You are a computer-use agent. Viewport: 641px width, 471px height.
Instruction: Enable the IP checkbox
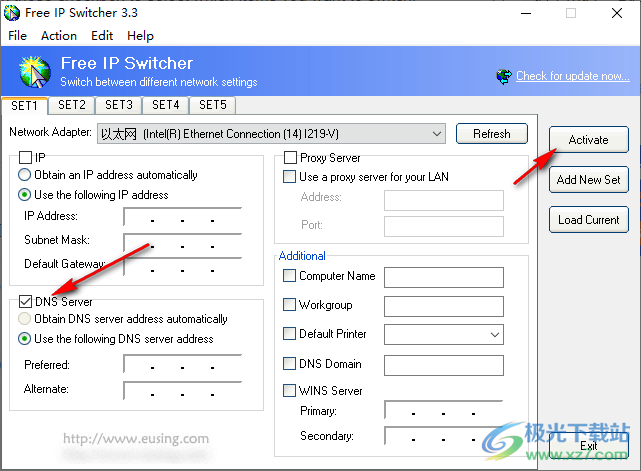pyautogui.click(x=25, y=157)
